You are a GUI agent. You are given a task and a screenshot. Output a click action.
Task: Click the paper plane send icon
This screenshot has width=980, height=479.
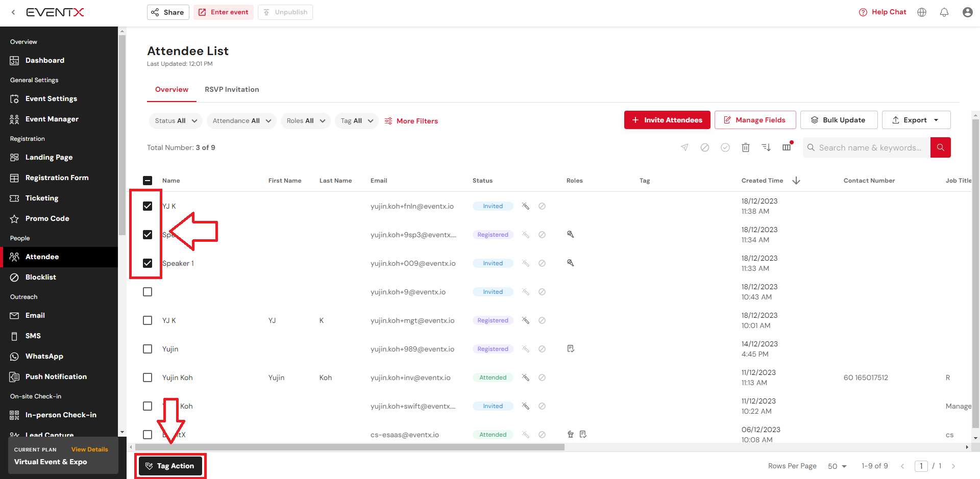(684, 147)
